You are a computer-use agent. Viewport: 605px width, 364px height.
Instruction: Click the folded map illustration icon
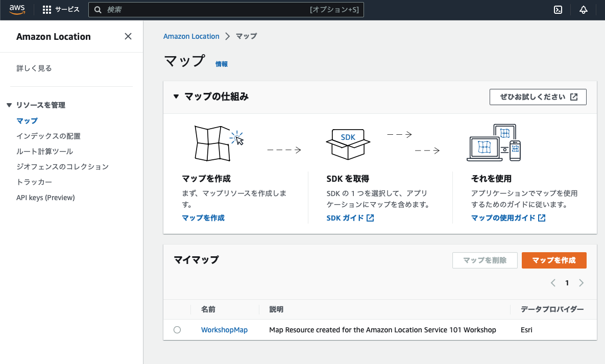click(x=219, y=143)
